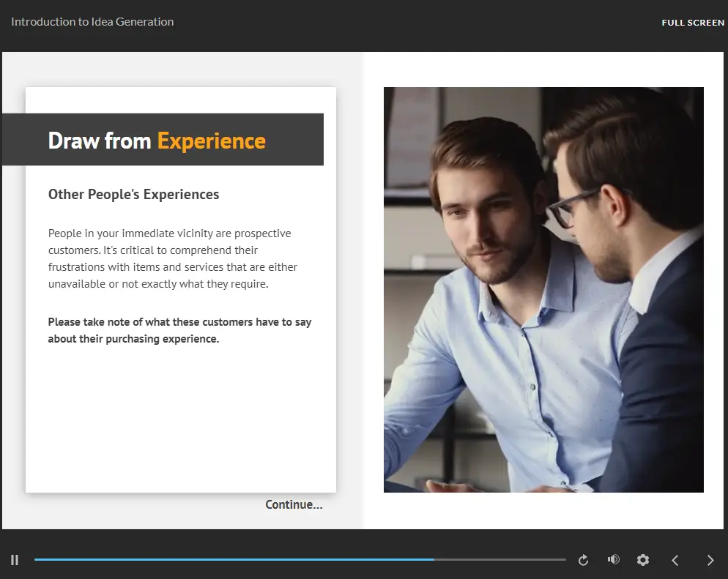Advance with the next slide arrow
Viewport: 728px width, 579px height.
710,560
